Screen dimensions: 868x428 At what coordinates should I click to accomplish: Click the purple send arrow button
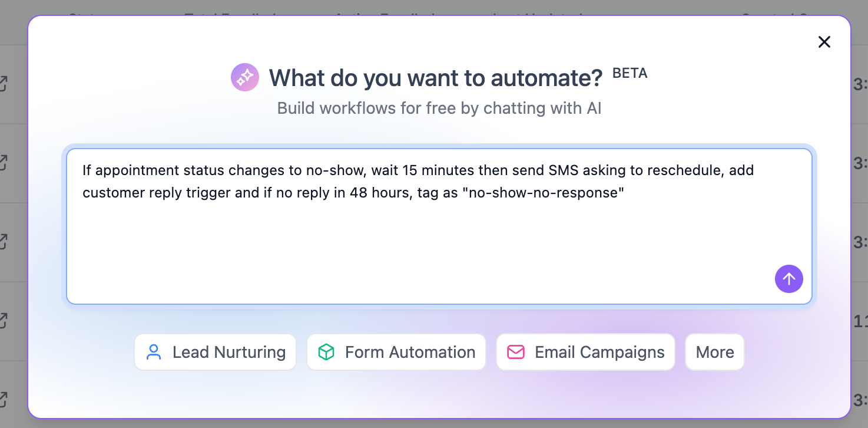click(x=789, y=279)
